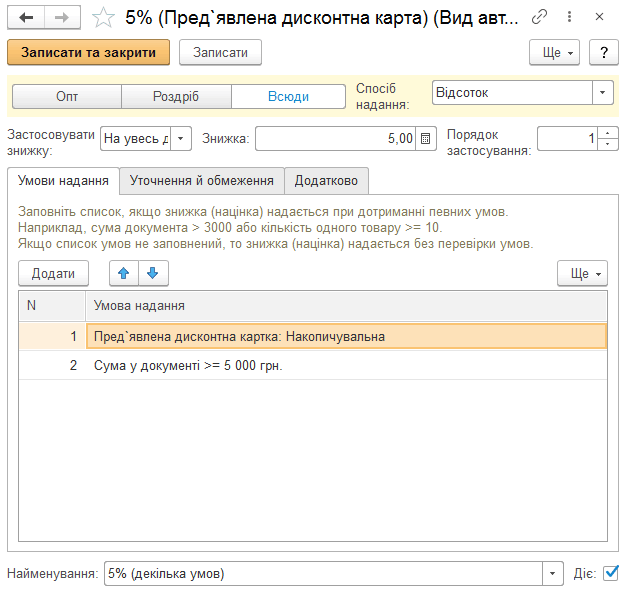Image resolution: width=623 pixels, height=592 pixels.
Task: Click the N column header
Action: [52, 306]
